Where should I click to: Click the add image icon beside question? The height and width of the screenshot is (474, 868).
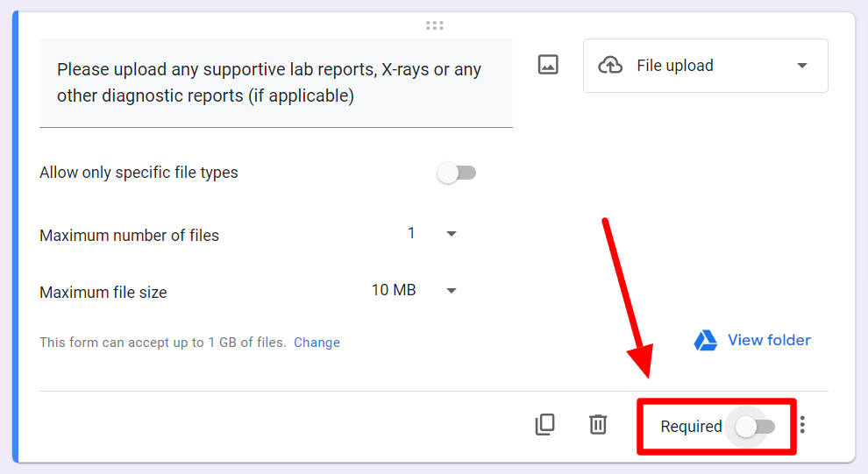[x=548, y=65]
